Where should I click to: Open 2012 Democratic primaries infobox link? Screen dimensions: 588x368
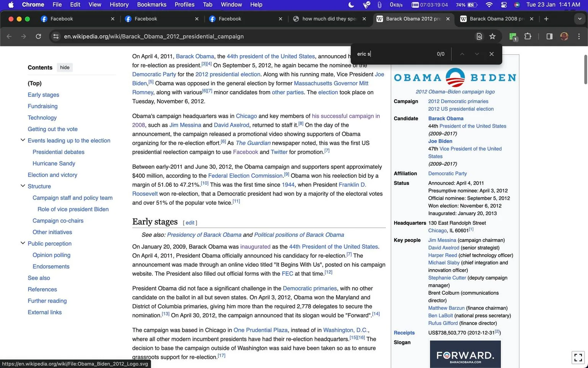point(458,101)
